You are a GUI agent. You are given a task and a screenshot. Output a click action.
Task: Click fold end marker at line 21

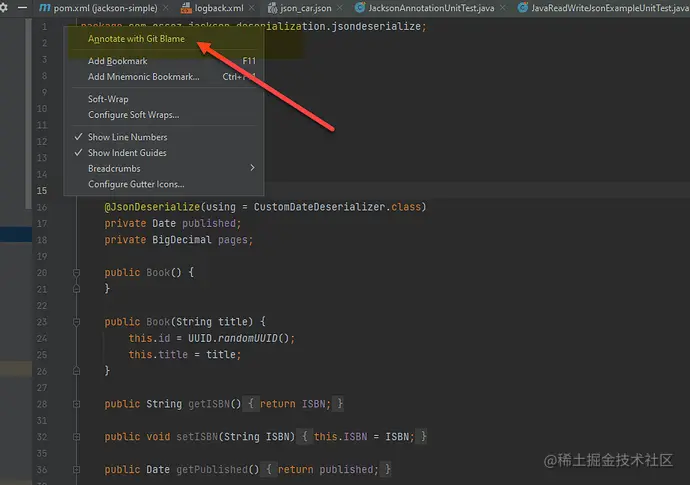(76, 289)
